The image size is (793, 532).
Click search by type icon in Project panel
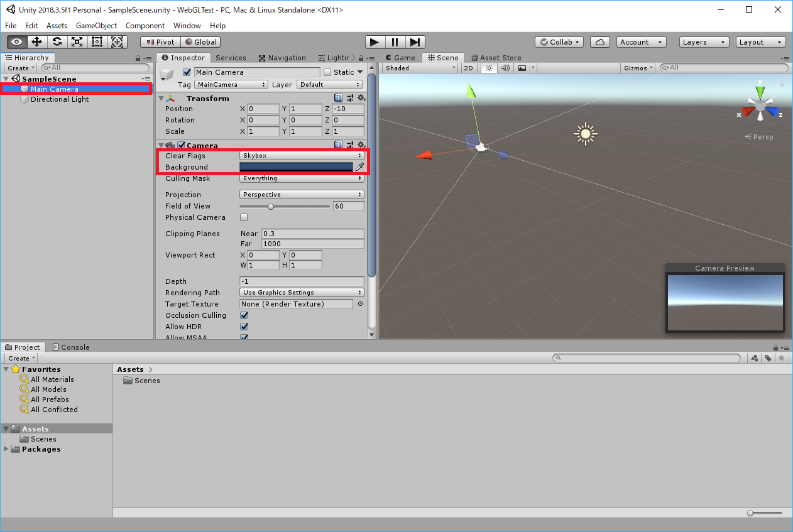755,358
